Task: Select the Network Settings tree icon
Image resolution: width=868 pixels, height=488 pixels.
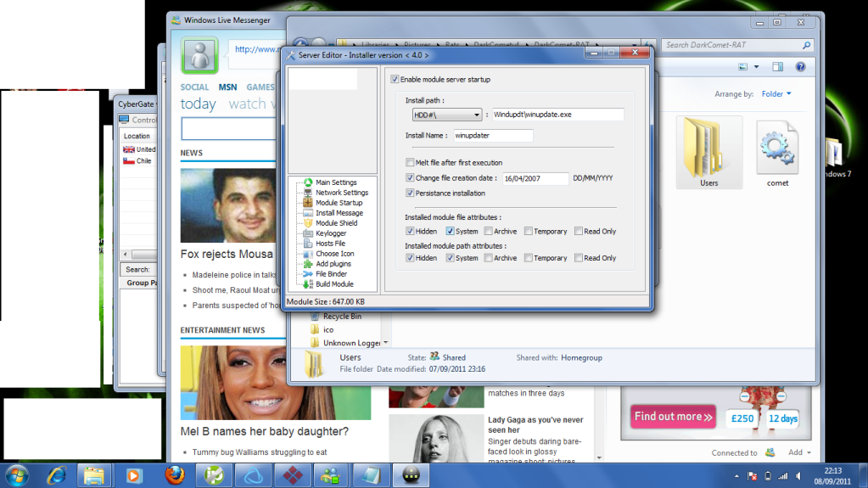Action: click(308, 192)
